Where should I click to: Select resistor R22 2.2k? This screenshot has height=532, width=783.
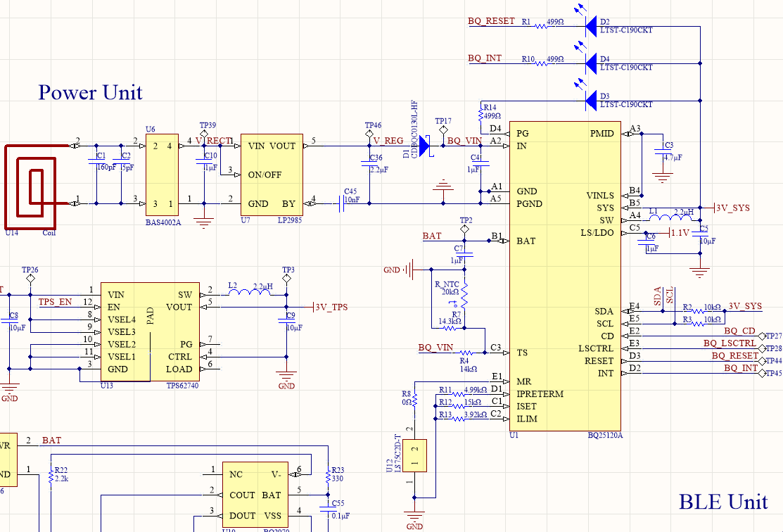coord(51,477)
